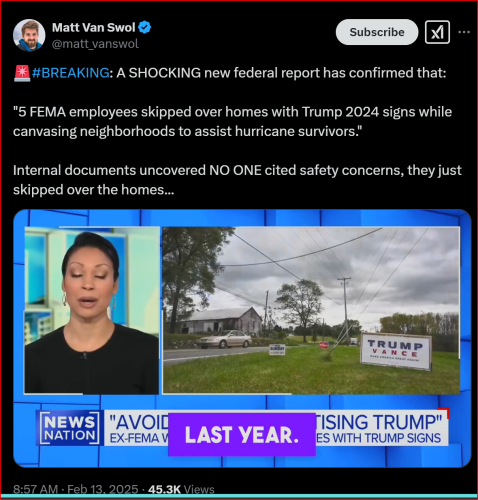Open the Grok icon beside Subscribe
This screenshot has height=500, width=478.
pyautogui.click(x=437, y=32)
